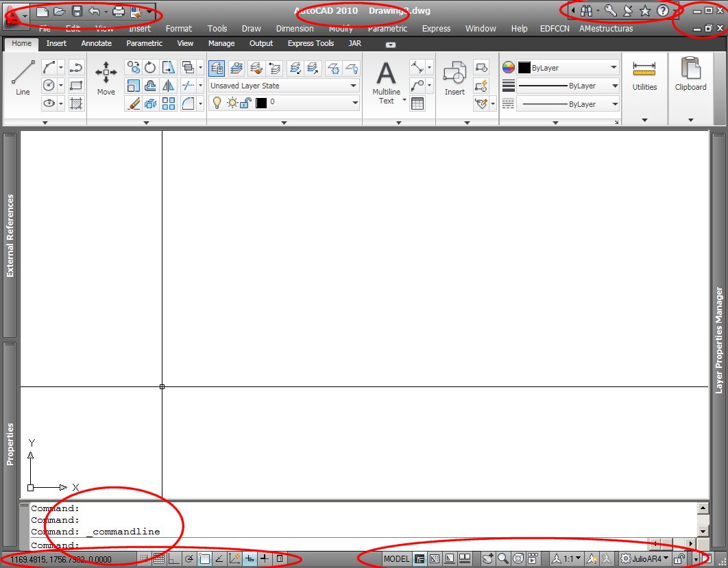
Task: Click the Zoom magnifier in status bar
Action: click(503, 558)
